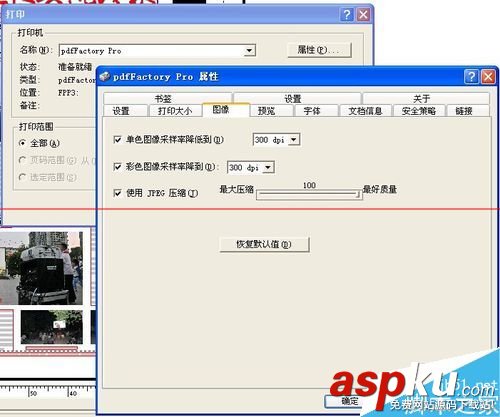
Task: Click help button in Print dialog title bar
Action: 347,14
